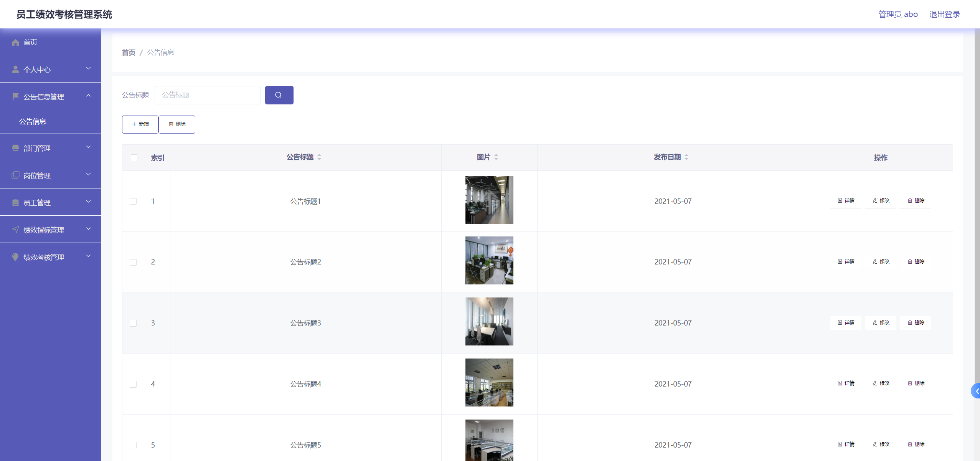Collapse the 公告信息管理 menu section
980x461 pixels.
[89, 96]
